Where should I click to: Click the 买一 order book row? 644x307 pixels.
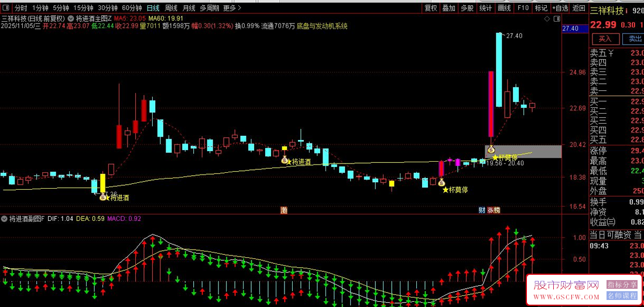(617, 101)
